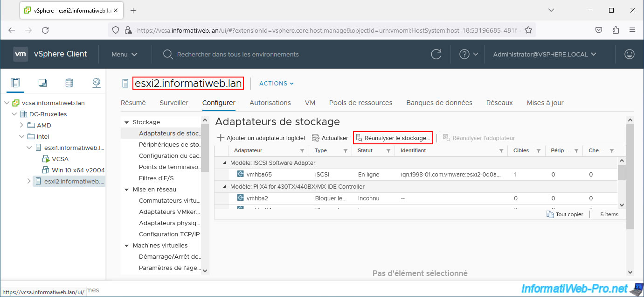Open Administrator@VSPHERE.LOCAL user menu
Viewport: 644px width, 297px height.
coord(545,54)
